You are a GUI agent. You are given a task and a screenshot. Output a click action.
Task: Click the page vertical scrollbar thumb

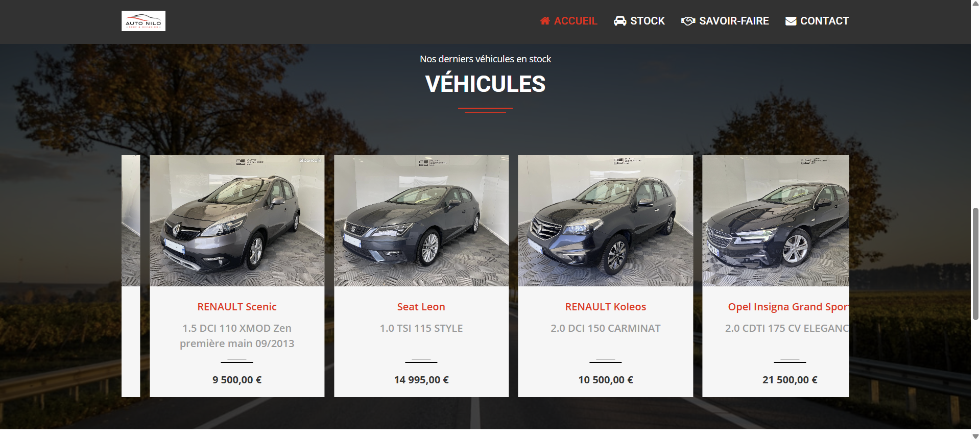pos(975,263)
